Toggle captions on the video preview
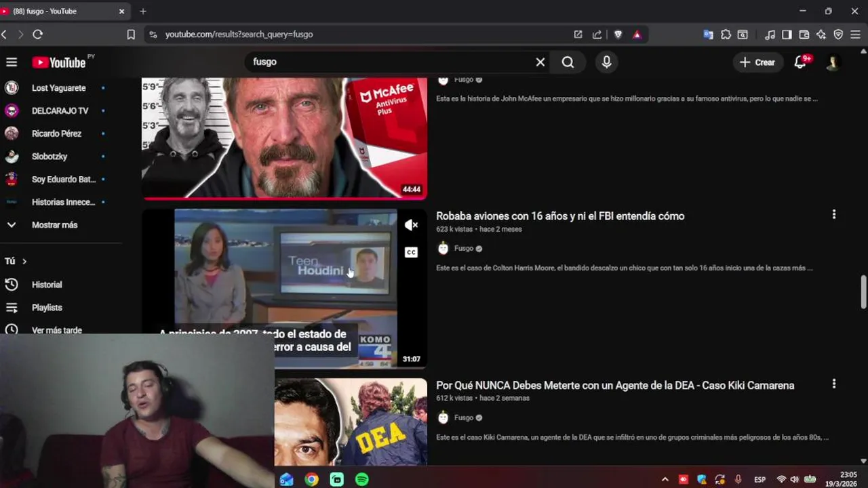 coord(412,252)
